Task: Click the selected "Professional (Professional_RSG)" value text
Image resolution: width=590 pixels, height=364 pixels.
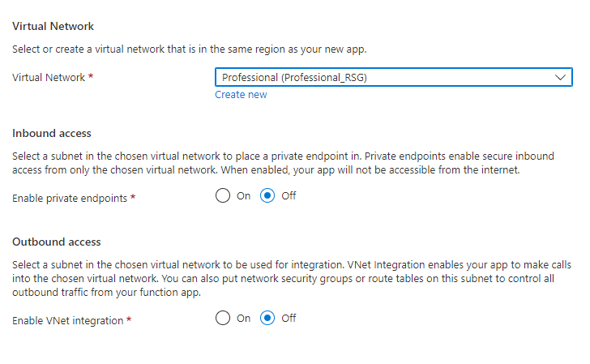Action: click(300, 77)
